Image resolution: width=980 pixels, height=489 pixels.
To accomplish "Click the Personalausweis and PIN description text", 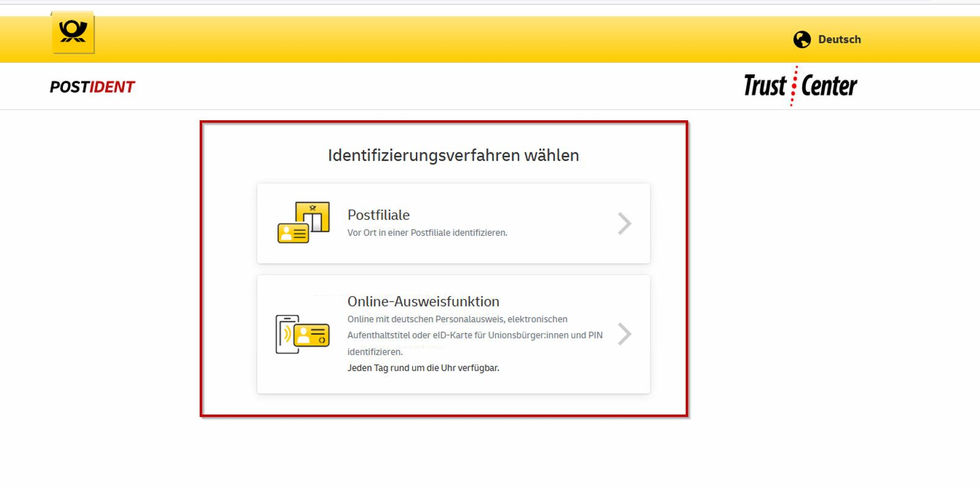I will point(474,335).
